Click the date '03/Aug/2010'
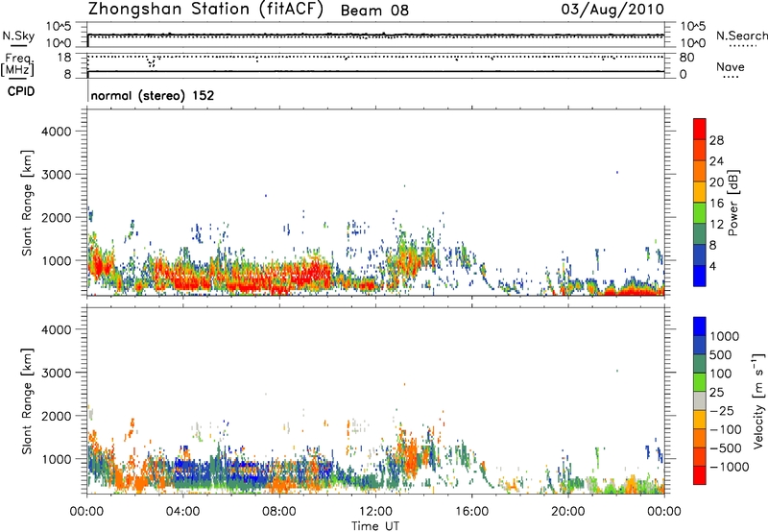 (x=612, y=10)
